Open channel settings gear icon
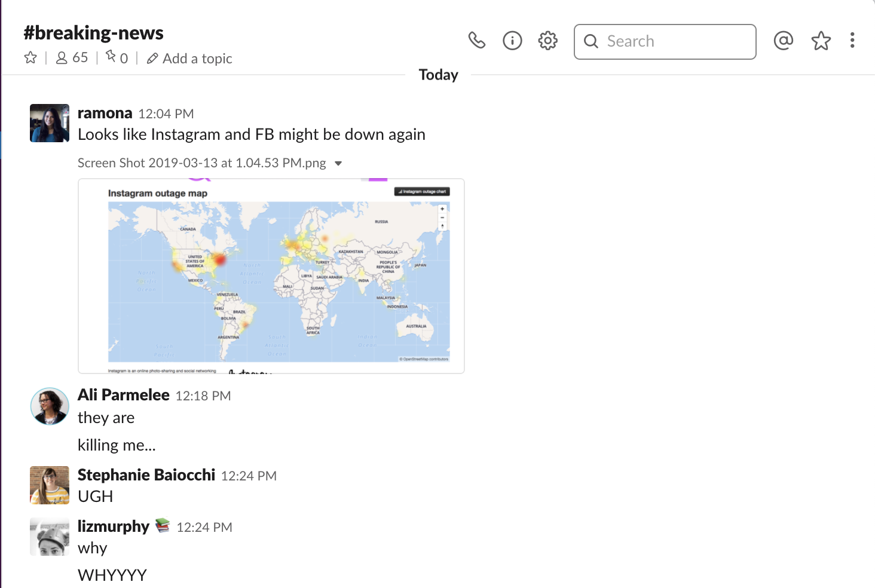The image size is (875, 588). (x=547, y=41)
